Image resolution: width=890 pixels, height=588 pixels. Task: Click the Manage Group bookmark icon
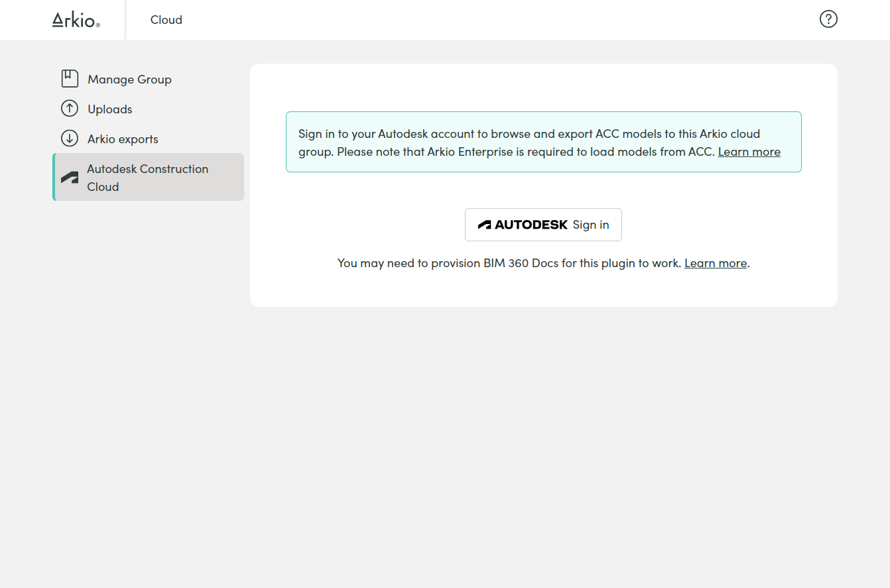(x=70, y=79)
